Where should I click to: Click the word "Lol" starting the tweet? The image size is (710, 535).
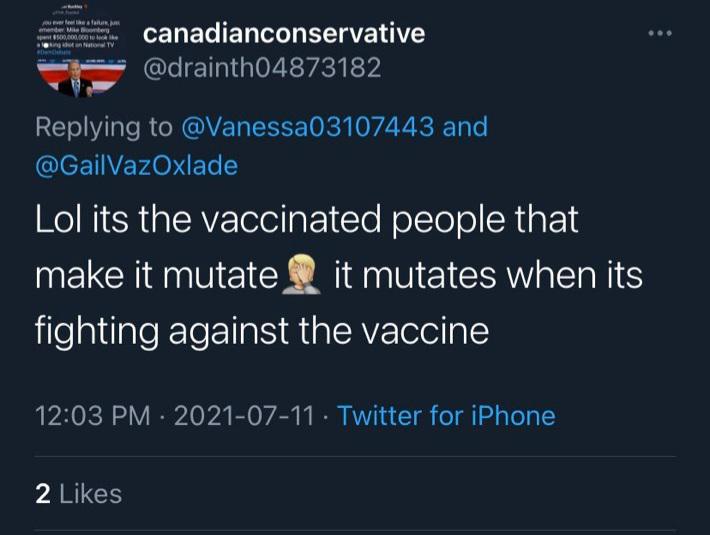[60, 219]
